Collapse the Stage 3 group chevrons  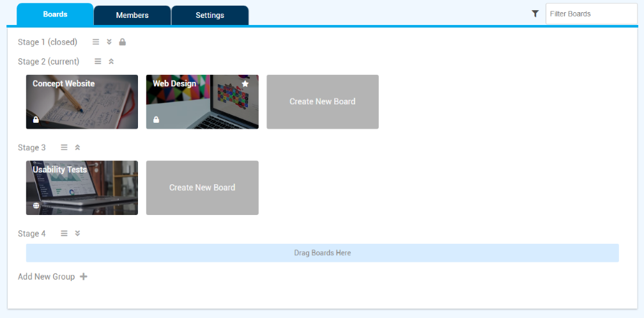(x=77, y=147)
